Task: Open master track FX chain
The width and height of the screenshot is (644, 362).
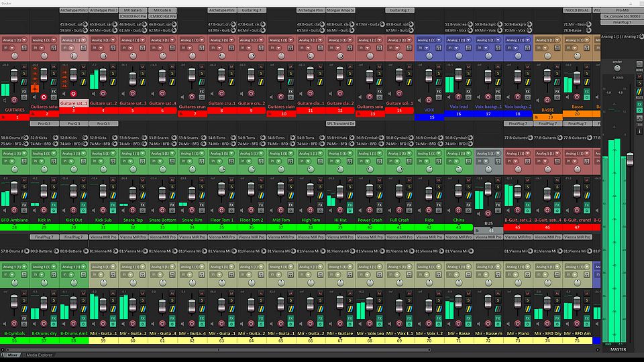Action: 639,106
